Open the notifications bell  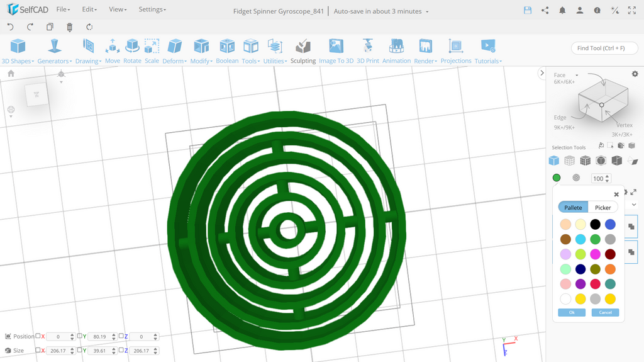[x=562, y=11]
